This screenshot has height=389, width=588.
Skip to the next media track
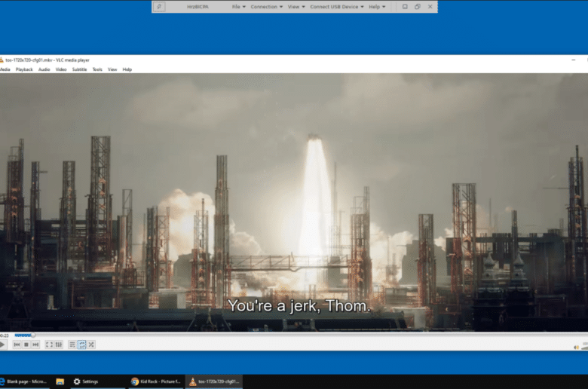click(35, 345)
